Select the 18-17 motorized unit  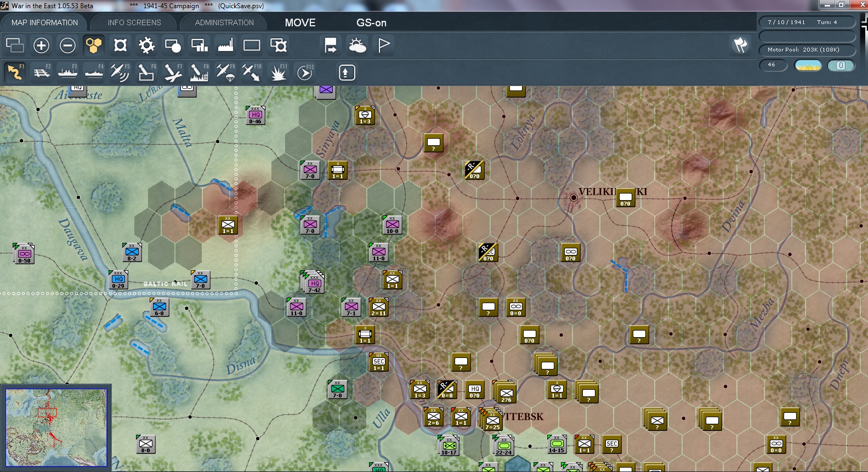449,446
